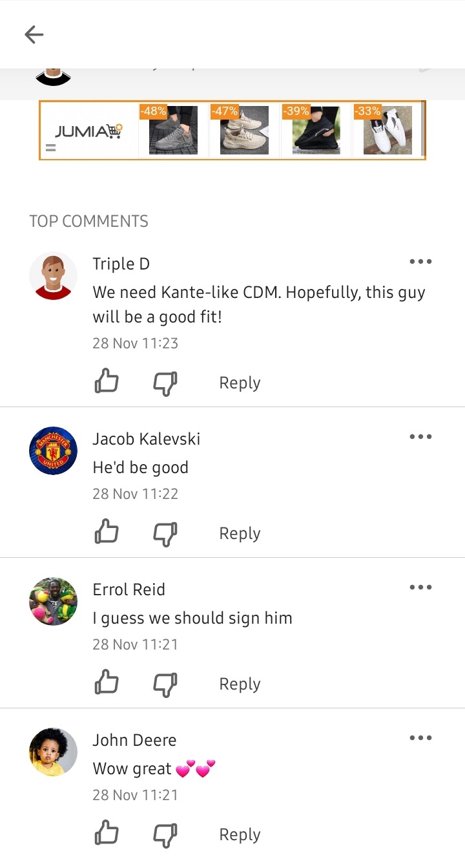Thumbs down John Deere's comment
This screenshot has height=868, width=465.
click(165, 835)
